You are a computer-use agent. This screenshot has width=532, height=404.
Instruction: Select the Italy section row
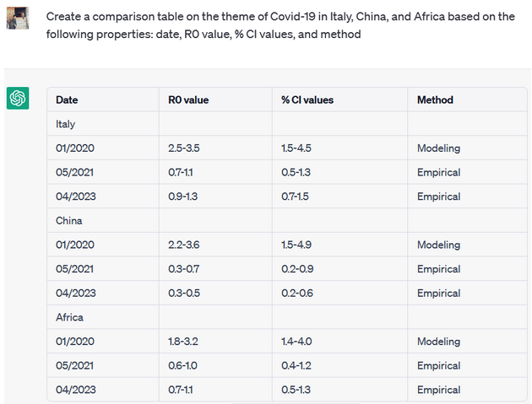coord(66,124)
